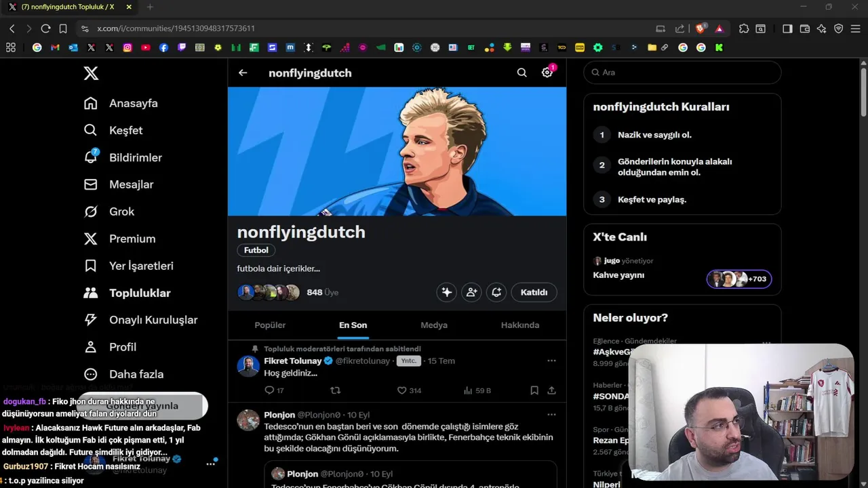Image resolution: width=868 pixels, height=488 pixels.
Task: Open Bildirimler notifications bell
Action: (x=123, y=157)
